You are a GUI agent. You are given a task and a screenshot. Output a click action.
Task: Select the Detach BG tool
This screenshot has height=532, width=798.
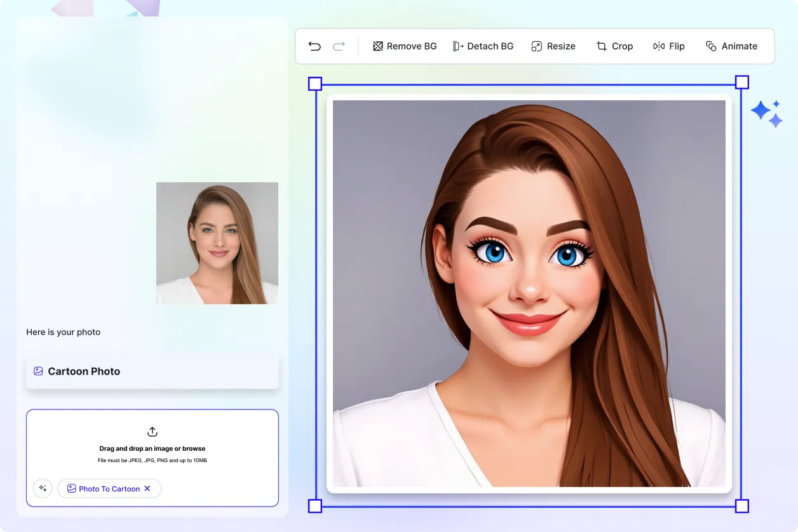484,46
